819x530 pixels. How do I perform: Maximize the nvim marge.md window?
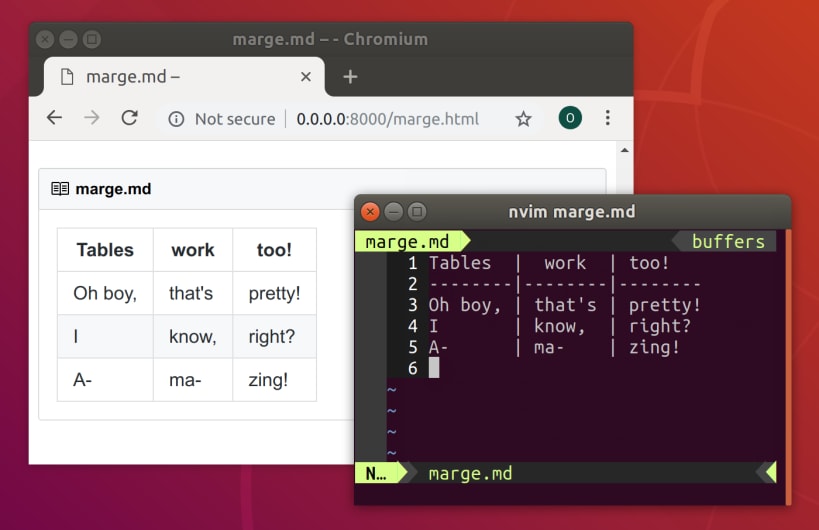tap(417, 211)
